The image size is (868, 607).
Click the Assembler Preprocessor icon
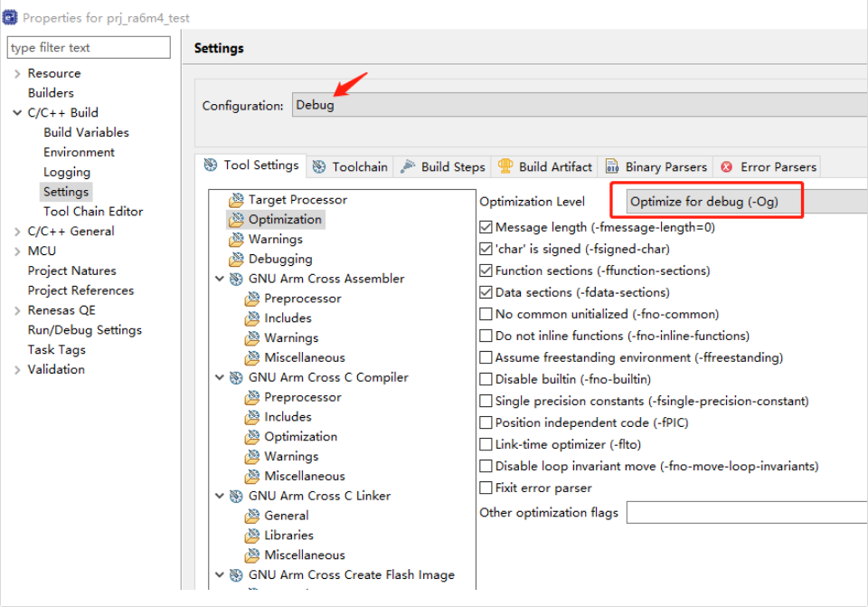(252, 299)
